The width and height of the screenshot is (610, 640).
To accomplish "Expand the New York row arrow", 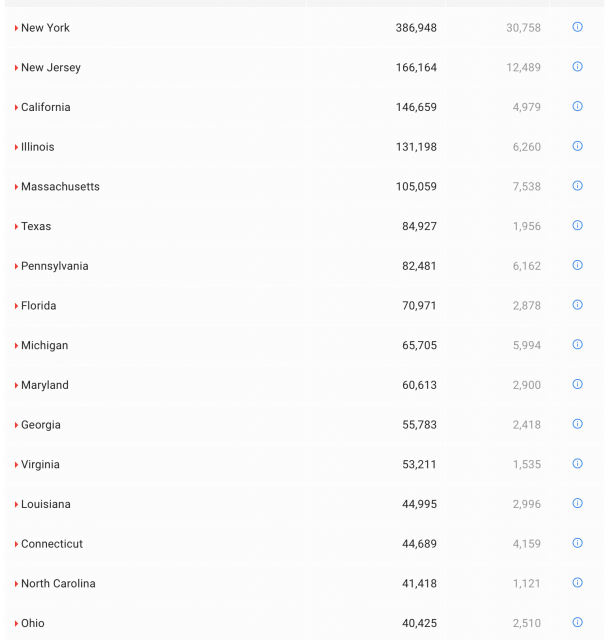I will click(x=16, y=28).
